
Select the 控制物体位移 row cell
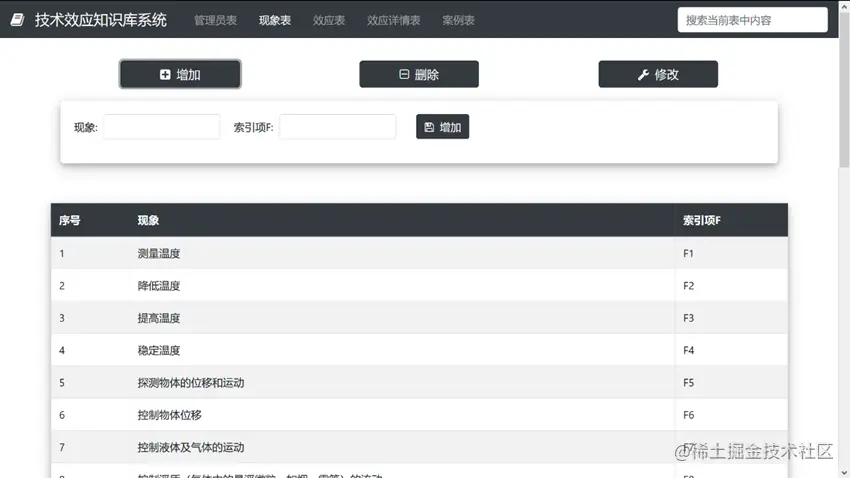click(402, 415)
